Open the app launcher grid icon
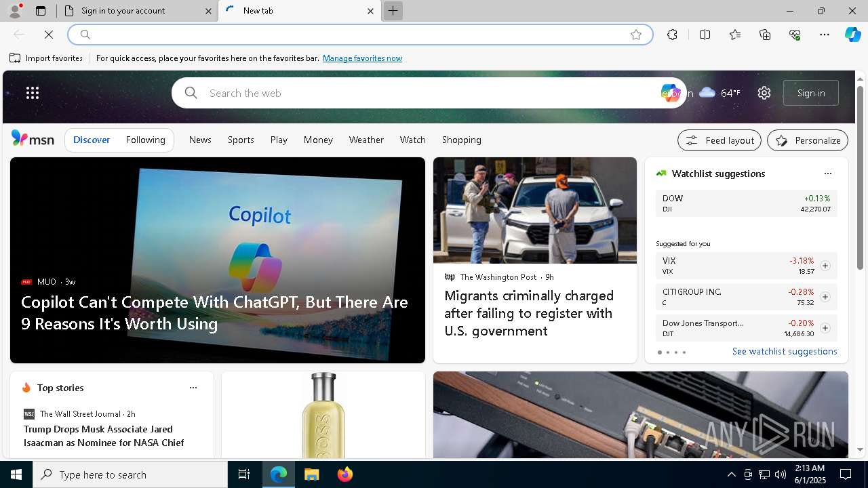Image resolution: width=868 pixels, height=488 pixels. tap(33, 93)
